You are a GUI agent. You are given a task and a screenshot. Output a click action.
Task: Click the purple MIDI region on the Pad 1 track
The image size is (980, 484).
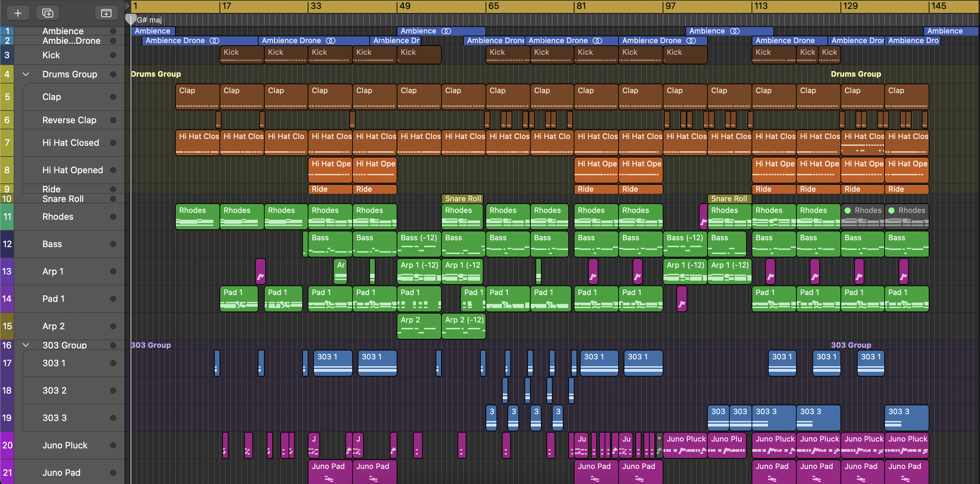[x=681, y=298]
